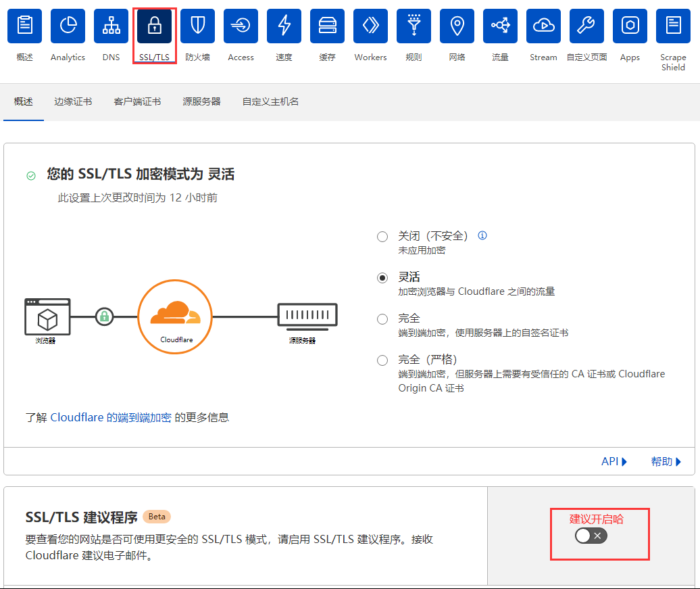Image resolution: width=700 pixels, height=589 pixels.
Task: Switch to the 边缘证书 tab
Action: click(x=73, y=101)
